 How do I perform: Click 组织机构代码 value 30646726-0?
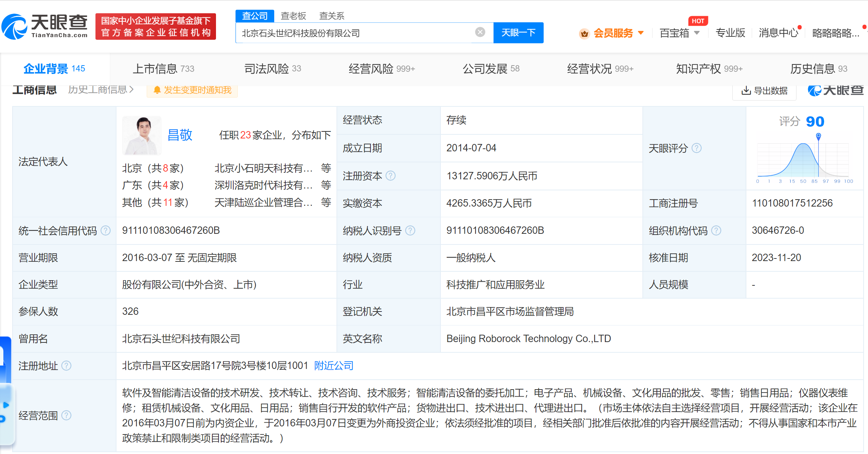click(778, 230)
